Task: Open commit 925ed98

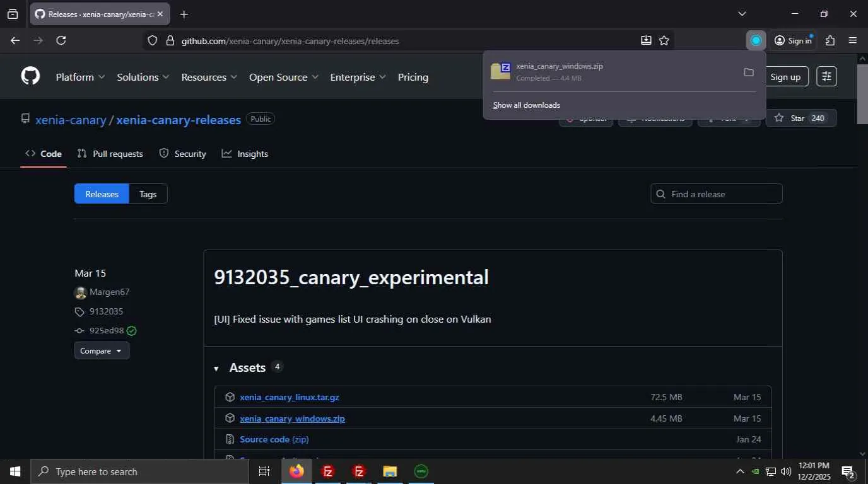Action: [107, 331]
